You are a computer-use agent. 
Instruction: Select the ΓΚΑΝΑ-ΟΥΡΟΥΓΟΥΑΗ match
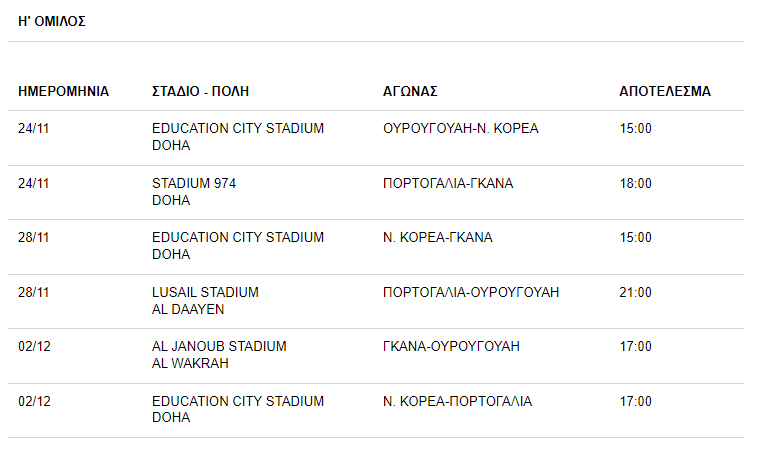(x=451, y=347)
